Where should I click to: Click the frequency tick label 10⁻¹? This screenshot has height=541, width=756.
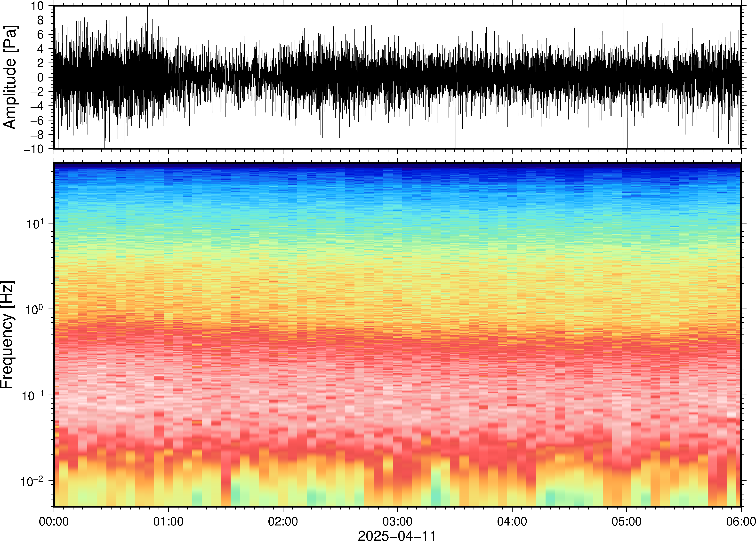coord(33,395)
